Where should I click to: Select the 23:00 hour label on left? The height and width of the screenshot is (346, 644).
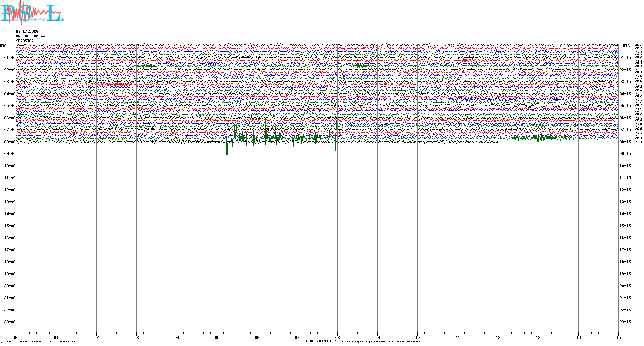point(10,322)
